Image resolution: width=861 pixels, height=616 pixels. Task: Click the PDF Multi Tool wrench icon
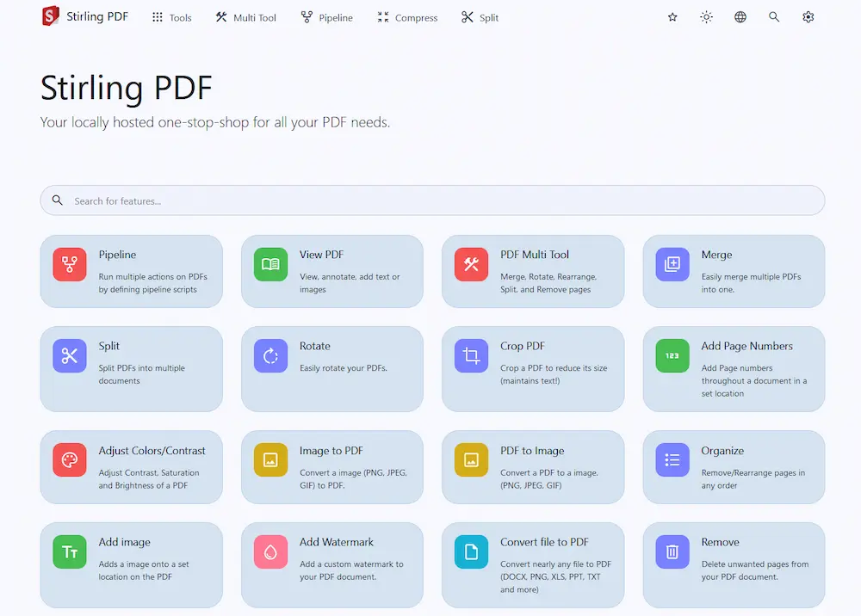tap(471, 264)
